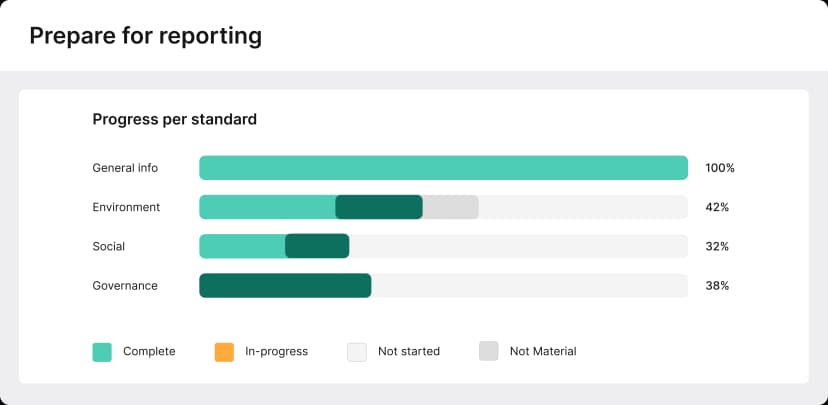This screenshot has height=405, width=828.
Task: Select the Governance row label
Action: coord(125,286)
